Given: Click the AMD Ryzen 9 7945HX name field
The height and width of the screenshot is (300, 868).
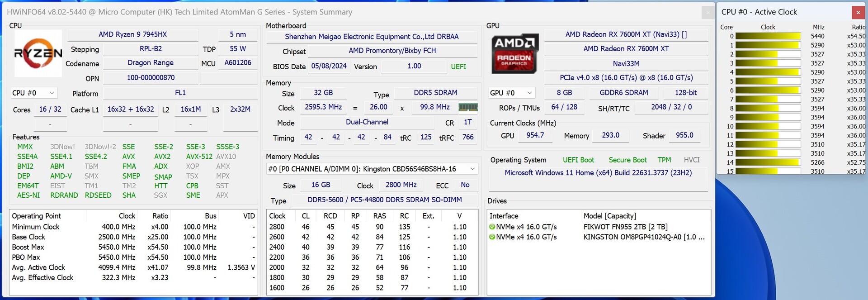Looking at the screenshot, I should (x=133, y=34).
